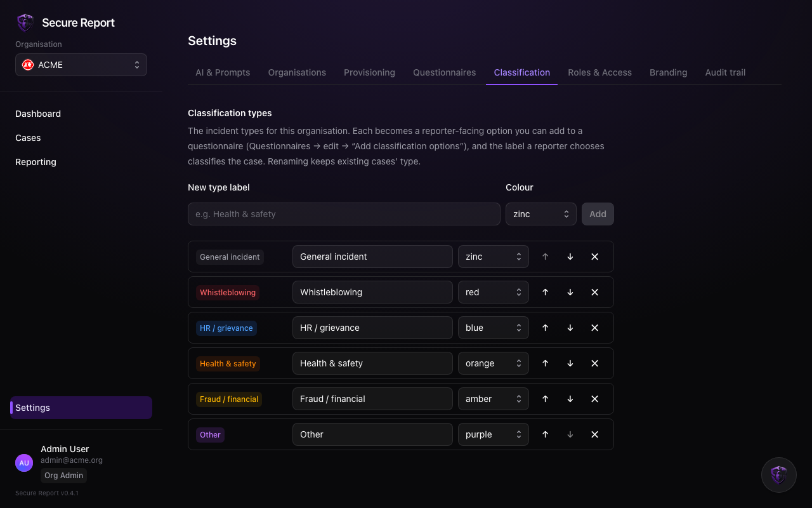Switch to the AI & Prompts tab
This screenshot has width=812, height=508.
[223, 72]
